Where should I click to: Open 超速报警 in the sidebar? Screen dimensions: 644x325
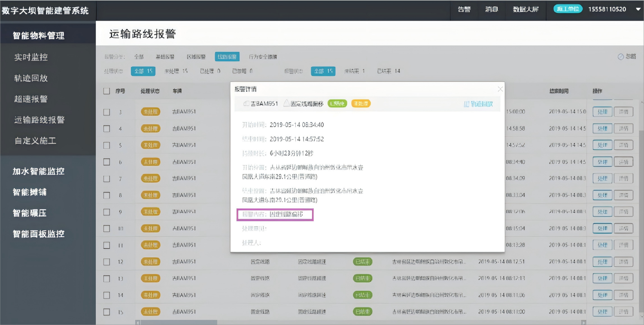coord(31,99)
